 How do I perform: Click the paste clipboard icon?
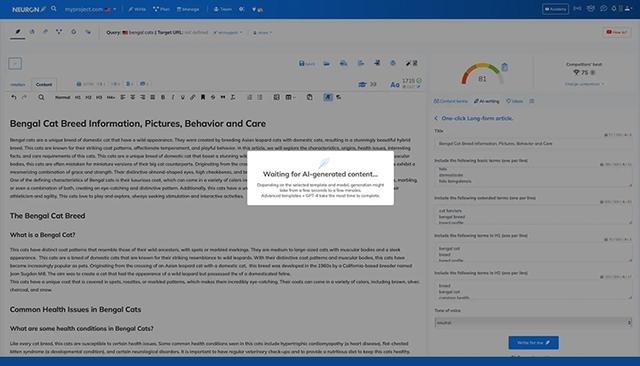point(309,97)
